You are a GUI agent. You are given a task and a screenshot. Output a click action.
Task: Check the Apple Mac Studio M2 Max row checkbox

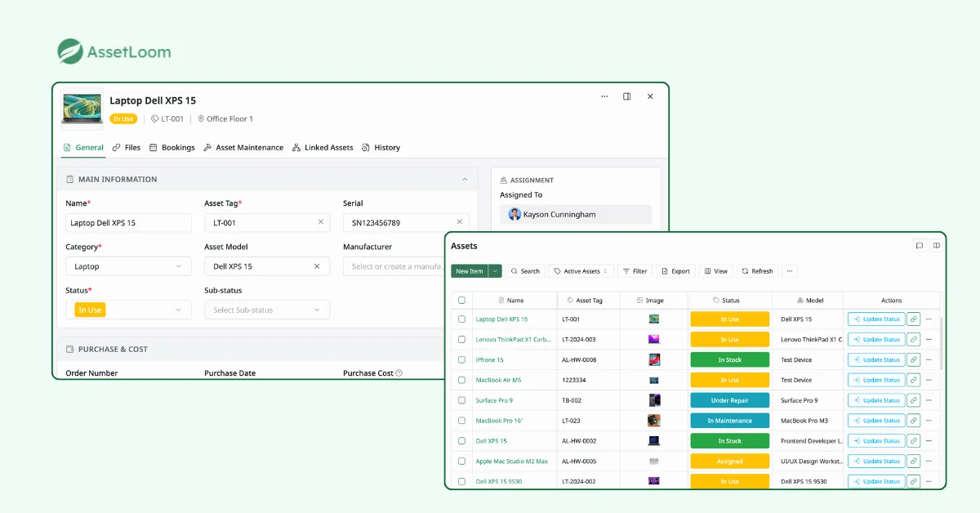point(461,462)
